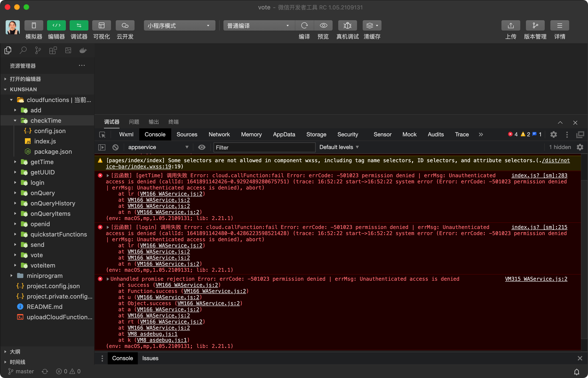The height and width of the screenshot is (378, 588).
Task: Toggle the editor panel button
Action: coord(56,26)
